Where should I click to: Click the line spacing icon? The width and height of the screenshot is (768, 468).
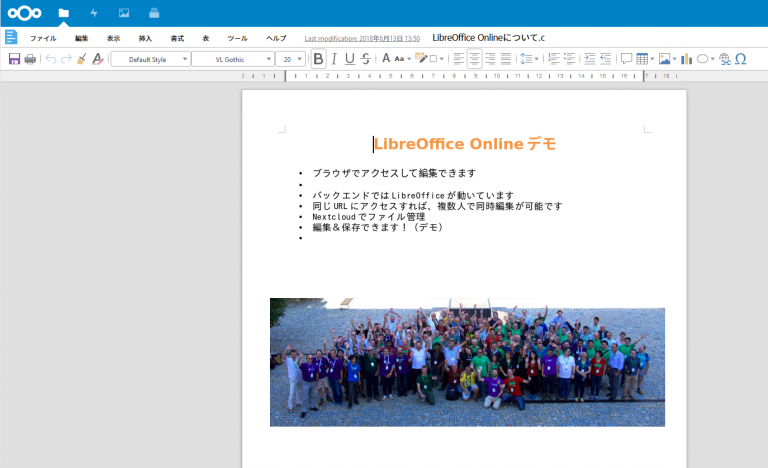click(x=526, y=59)
